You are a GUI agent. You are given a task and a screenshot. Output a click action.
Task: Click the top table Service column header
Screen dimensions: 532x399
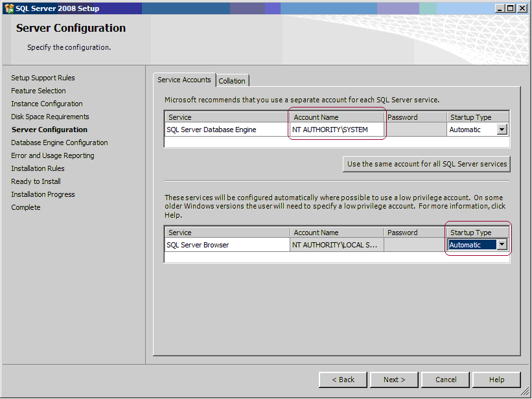pyautogui.click(x=227, y=117)
